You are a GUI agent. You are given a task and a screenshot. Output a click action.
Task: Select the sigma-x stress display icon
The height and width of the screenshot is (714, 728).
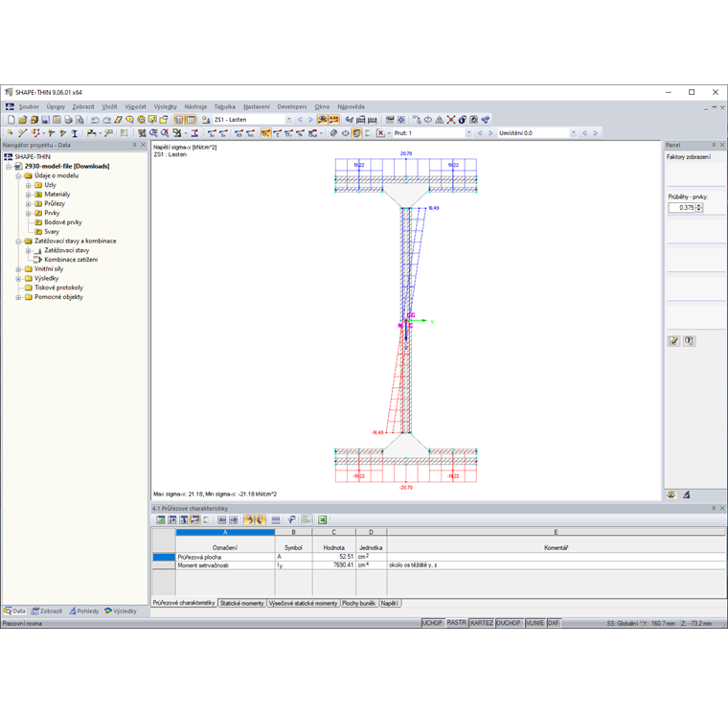(265, 133)
